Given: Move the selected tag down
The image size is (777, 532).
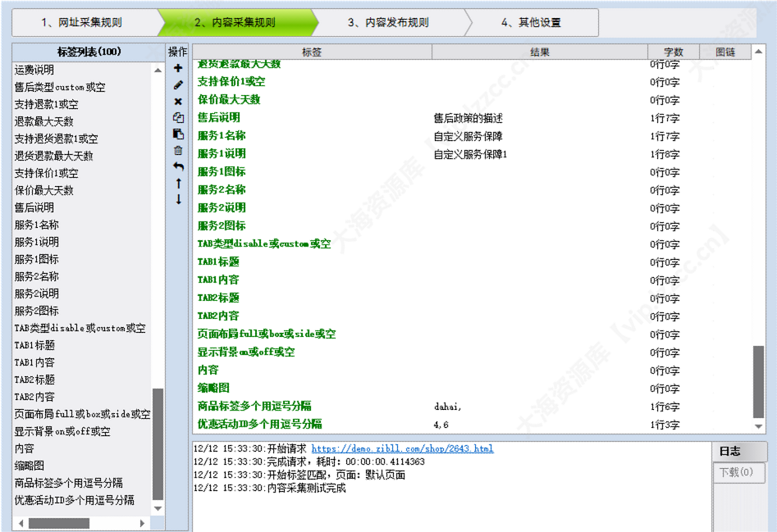Looking at the screenshot, I should [x=177, y=198].
